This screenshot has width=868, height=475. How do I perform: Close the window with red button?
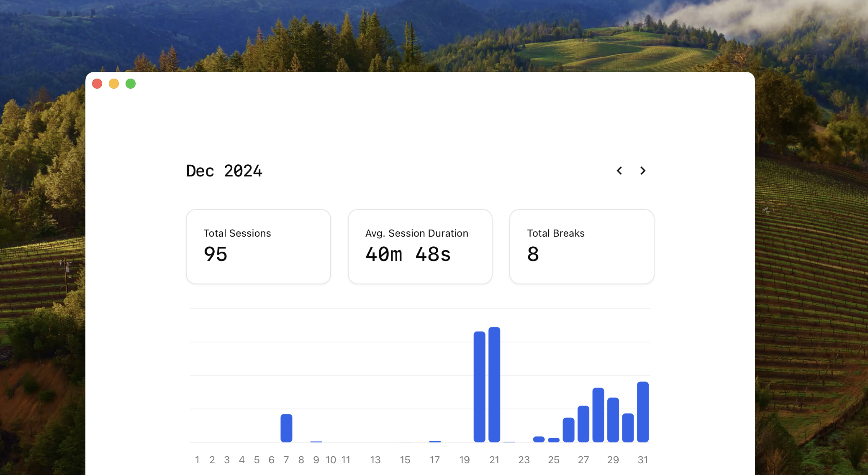tap(97, 84)
